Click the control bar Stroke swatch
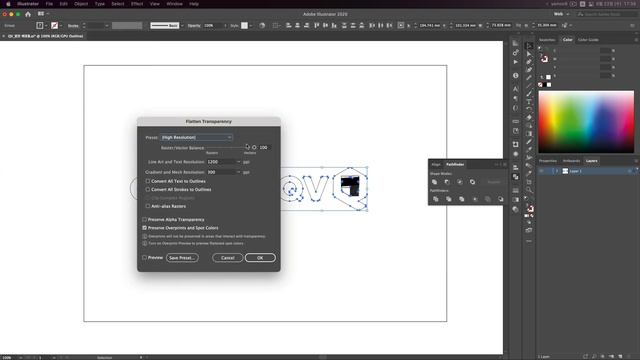Screen dimensions: 640x360 point(54,25)
